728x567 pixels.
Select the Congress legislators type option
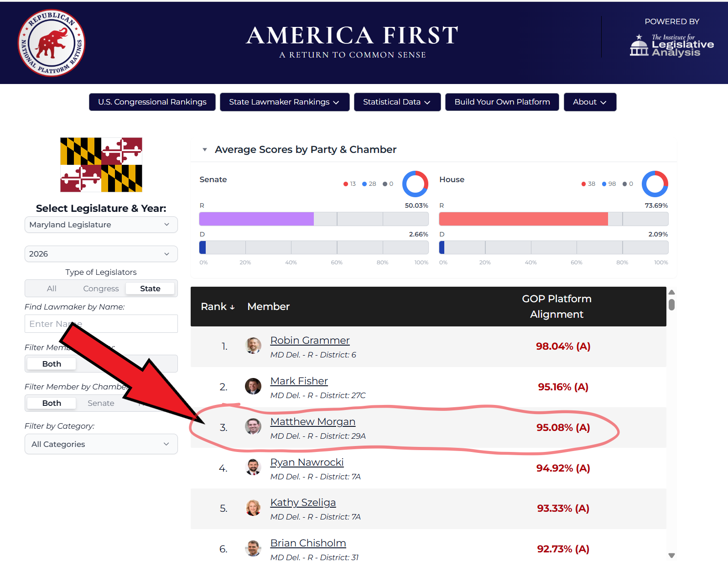pos(101,289)
